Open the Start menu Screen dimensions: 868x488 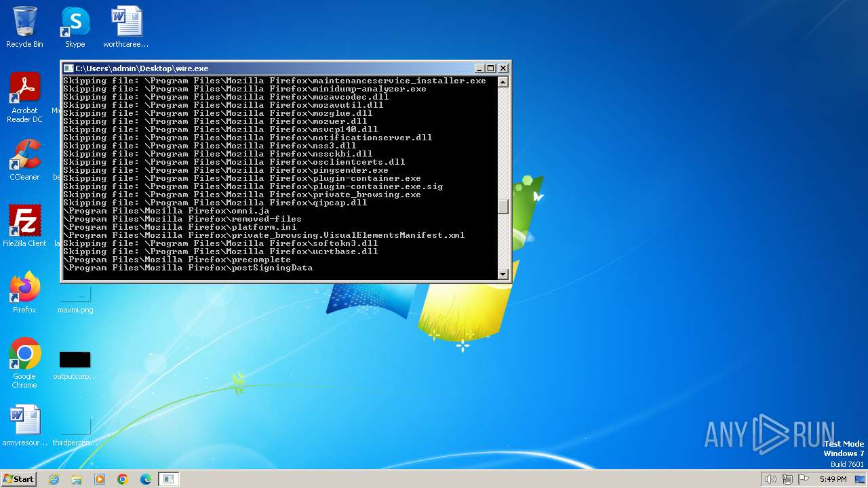click(x=18, y=479)
